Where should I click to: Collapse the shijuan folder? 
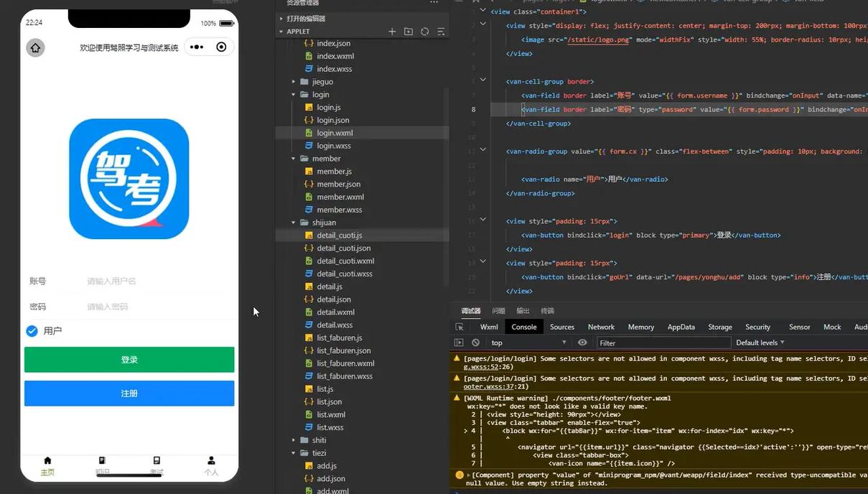point(324,223)
